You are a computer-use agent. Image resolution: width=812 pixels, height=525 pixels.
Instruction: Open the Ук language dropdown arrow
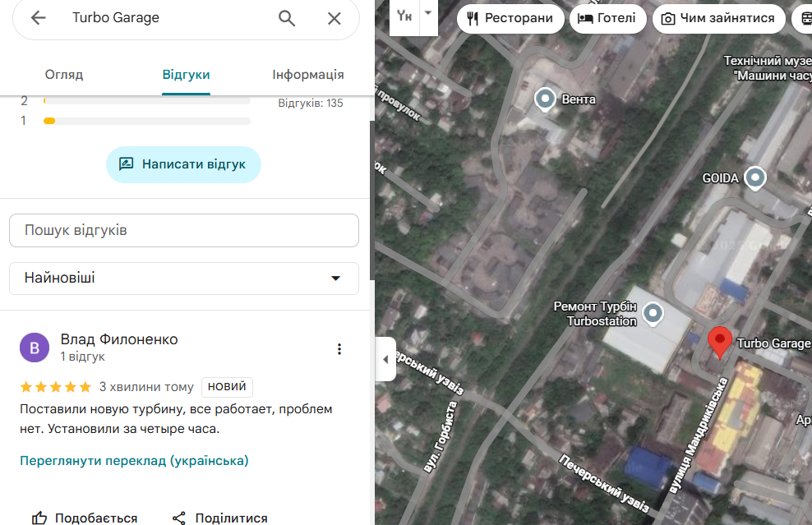[428, 13]
